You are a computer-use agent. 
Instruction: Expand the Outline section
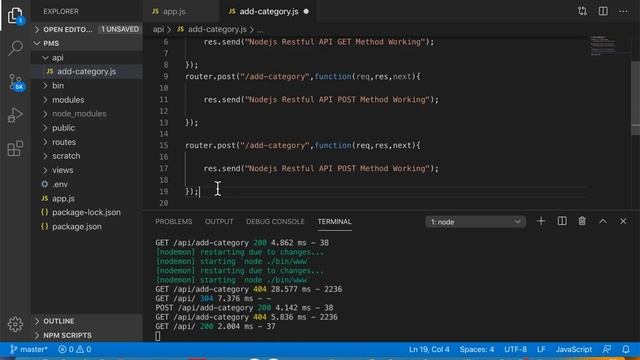coord(87,321)
